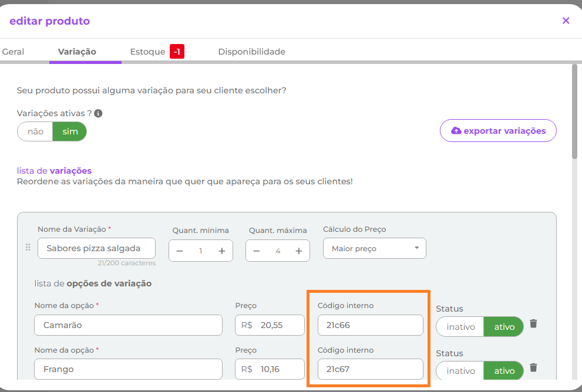Viewport: 582px width, 392px height.
Task: Delete the Camarão option with trash icon
Action: coord(533,323)
